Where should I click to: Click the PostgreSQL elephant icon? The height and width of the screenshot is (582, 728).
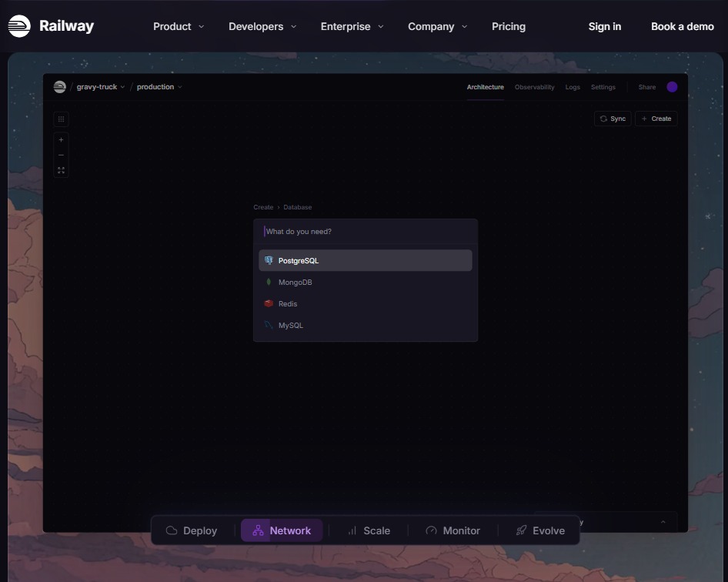coord(269,260)
